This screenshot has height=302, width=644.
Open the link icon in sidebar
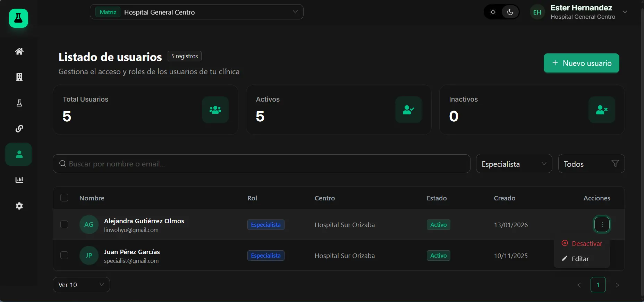tap(19, 129)
